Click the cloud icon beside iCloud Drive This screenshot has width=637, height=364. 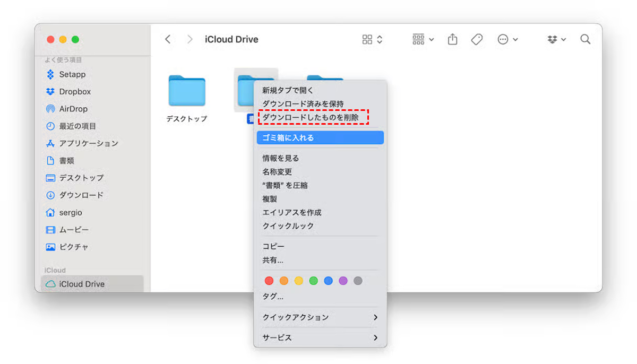click(x=50, y=284)
